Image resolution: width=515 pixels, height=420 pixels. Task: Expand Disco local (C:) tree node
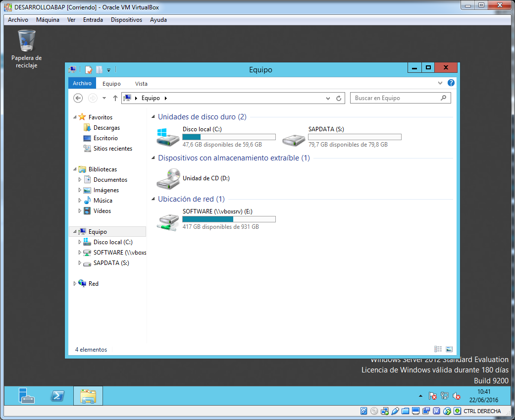(x=80, y=242)
